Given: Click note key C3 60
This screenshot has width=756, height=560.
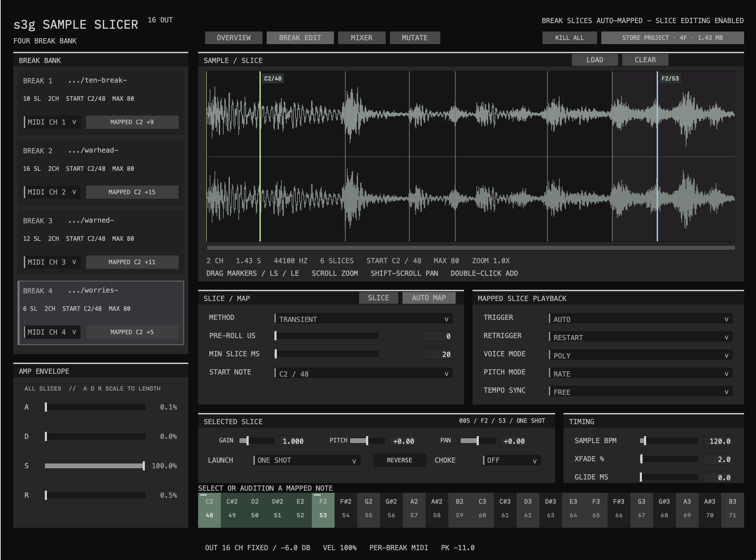Looking at the screenshot, I should point(482,510).
